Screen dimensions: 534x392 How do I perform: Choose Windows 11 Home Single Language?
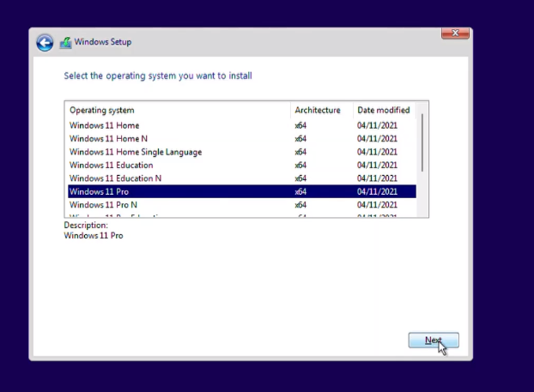pos(136,152)
